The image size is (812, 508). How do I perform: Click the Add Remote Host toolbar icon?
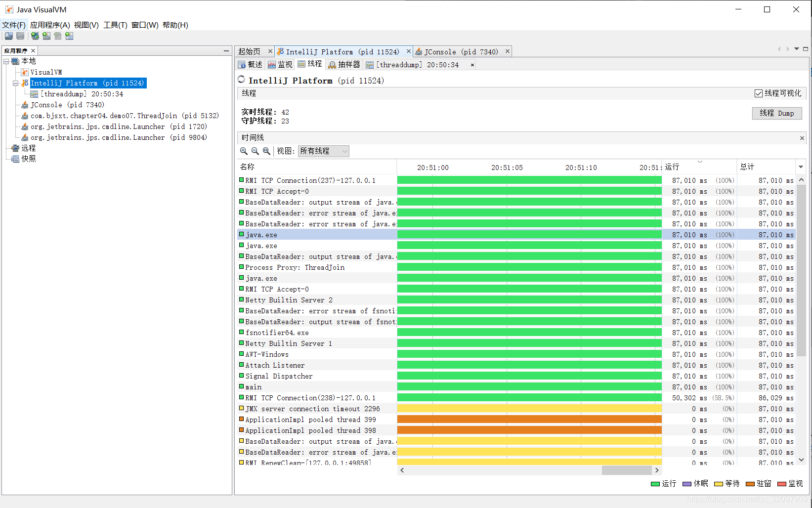click(35, 36)
